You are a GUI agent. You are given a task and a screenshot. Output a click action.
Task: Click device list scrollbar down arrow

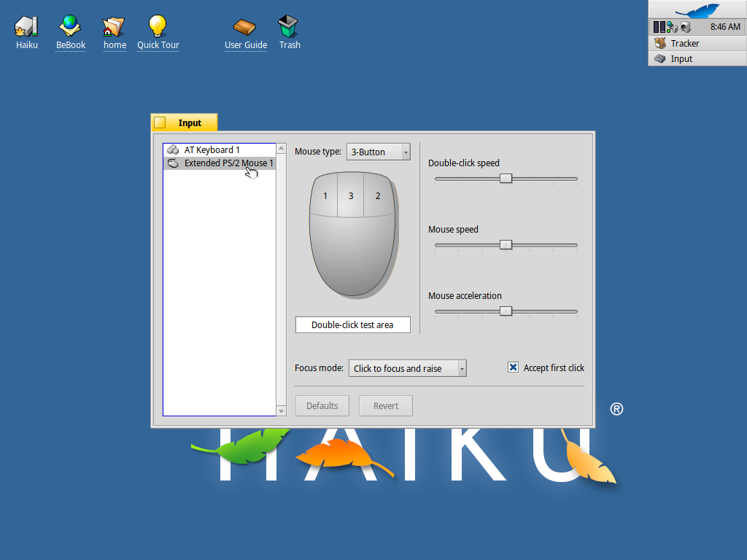point(281,411)
